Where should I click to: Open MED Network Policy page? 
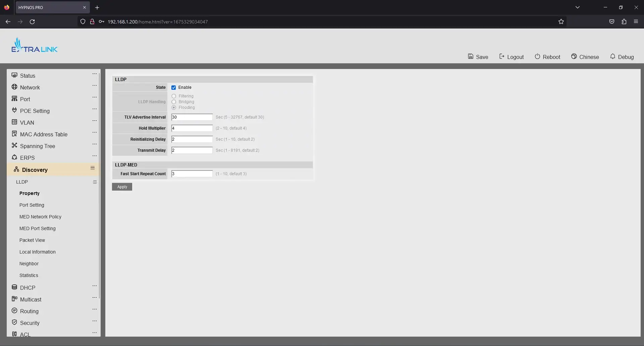(x=40, y=217)
